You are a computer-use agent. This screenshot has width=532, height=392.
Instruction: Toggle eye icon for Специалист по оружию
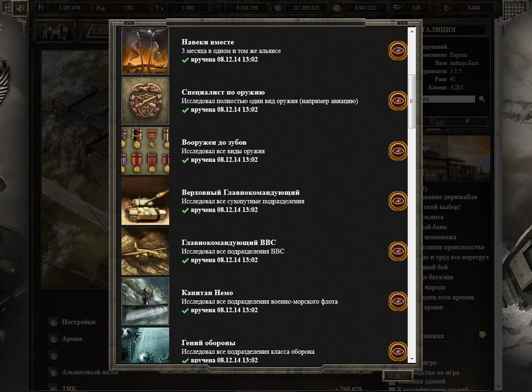point(398,101)
